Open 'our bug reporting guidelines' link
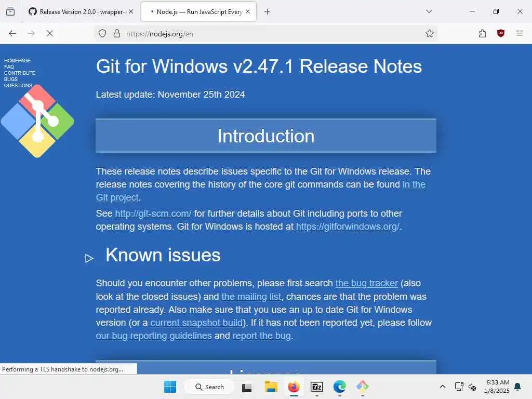 point(154,336)
